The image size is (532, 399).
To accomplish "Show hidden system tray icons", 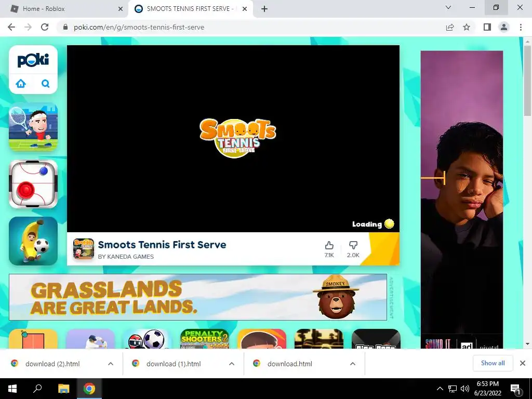I will coord(440,389).
